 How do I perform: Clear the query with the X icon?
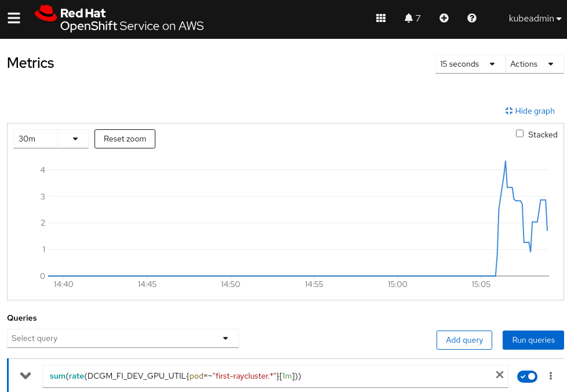(x=499, y=375)
